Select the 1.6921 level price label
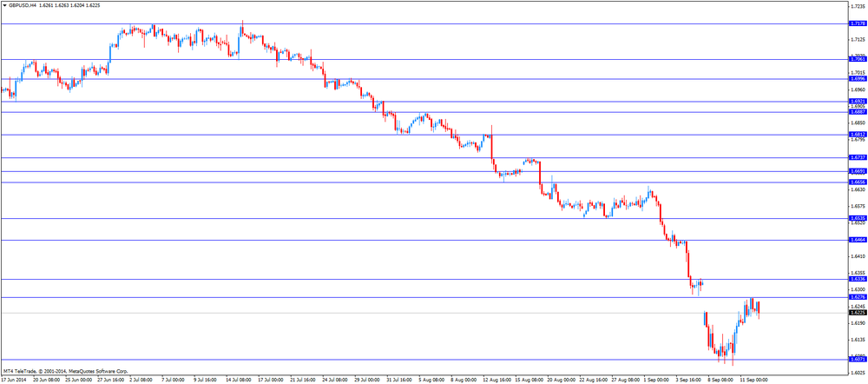 click(x=857, y=102)
